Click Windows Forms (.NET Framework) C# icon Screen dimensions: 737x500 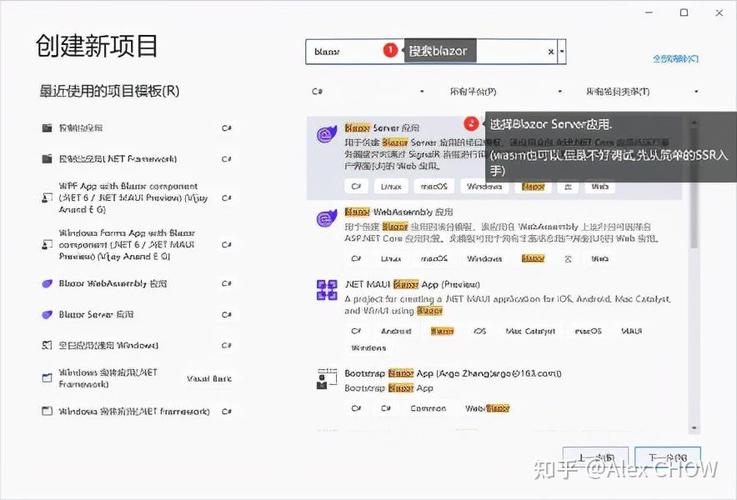pos(47,411)
